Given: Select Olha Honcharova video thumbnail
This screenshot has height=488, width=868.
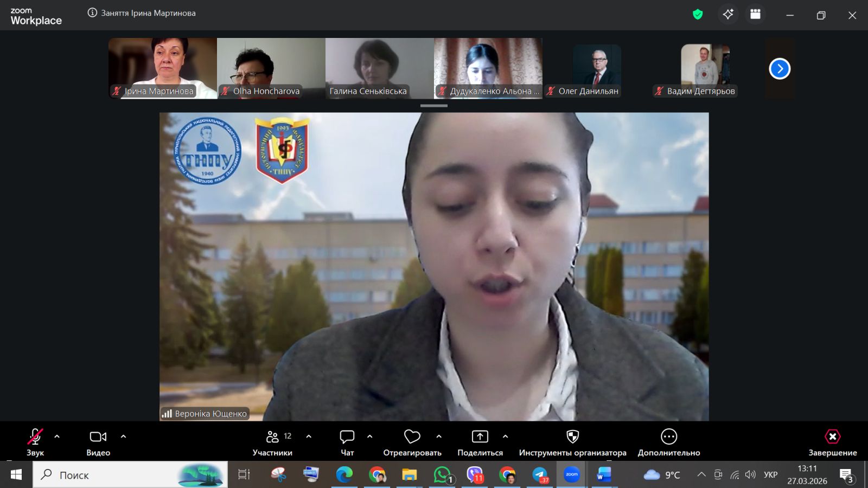Looking at the screenshot, I should tap(271, 68).
